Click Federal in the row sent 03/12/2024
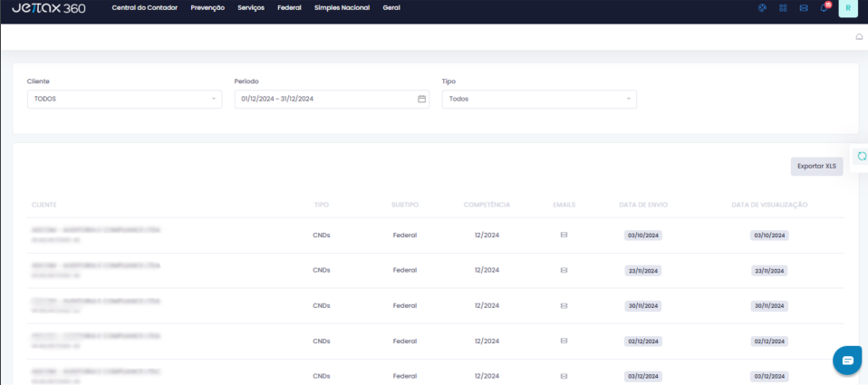 (405, 376)
